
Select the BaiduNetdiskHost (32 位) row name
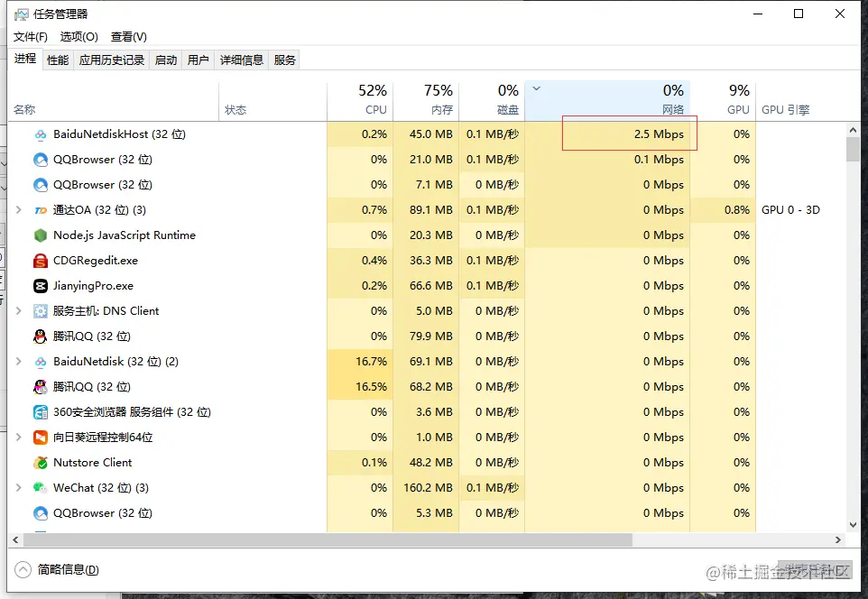(120, 134)
